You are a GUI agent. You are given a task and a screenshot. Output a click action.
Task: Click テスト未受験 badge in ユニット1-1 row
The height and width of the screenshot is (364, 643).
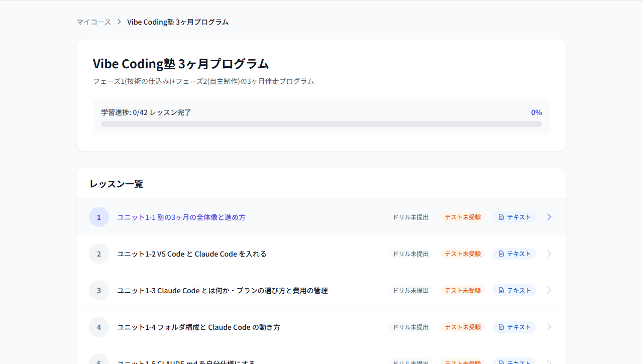tap(463, 217)
